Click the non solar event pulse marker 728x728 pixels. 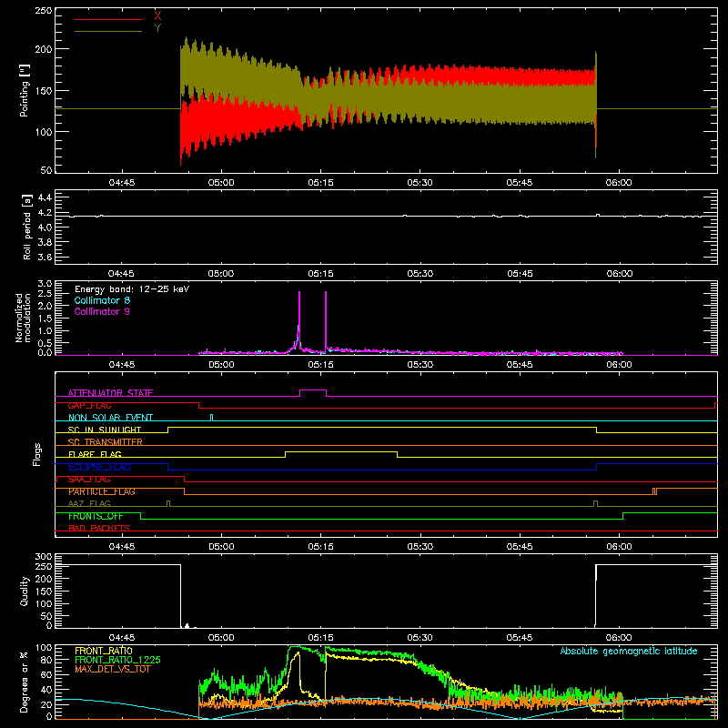[212, 418]
